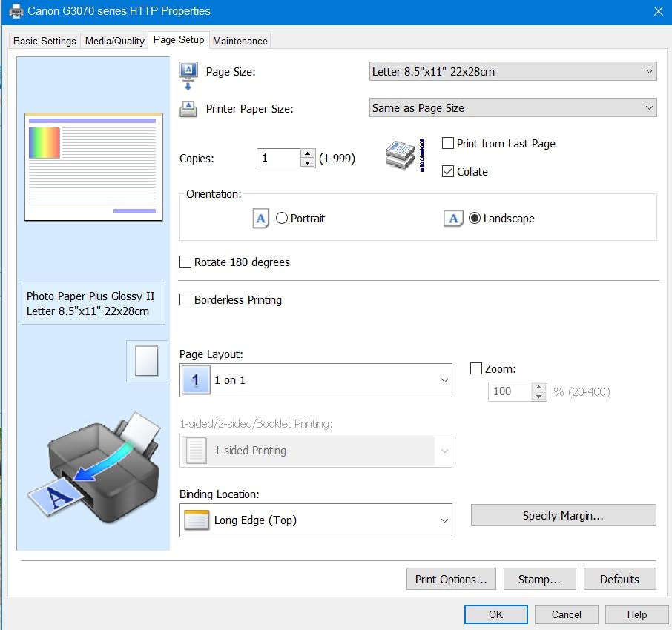Screen dimensions: 672x630
Task: Increase the Copies count
Action: tap(308, 153)
